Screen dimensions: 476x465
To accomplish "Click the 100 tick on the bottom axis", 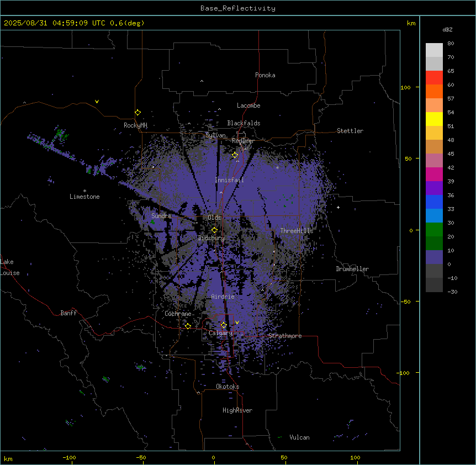I will tap(355, 457).
